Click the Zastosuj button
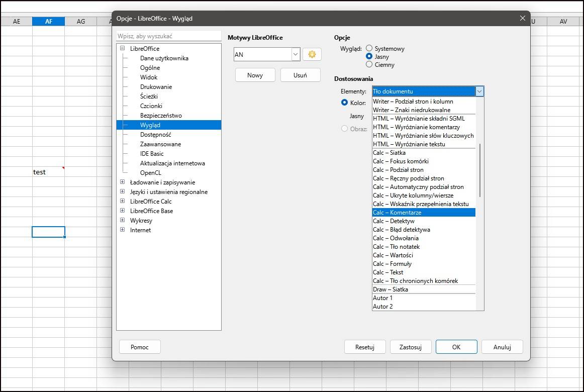584x392 pixels. point(411,347)
